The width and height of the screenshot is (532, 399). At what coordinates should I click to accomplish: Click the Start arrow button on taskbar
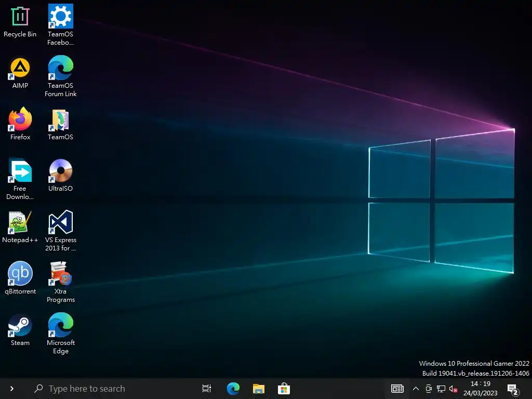click(x=12, y=389)
